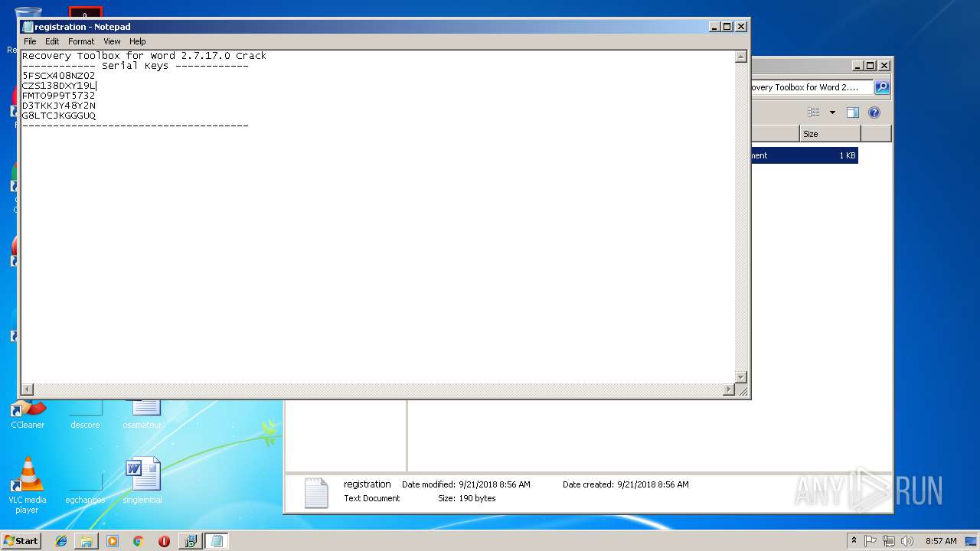980x551 pixels.
Task: Minimize the Explorer window
Action: pyautogui.click(x=857, y=65)
